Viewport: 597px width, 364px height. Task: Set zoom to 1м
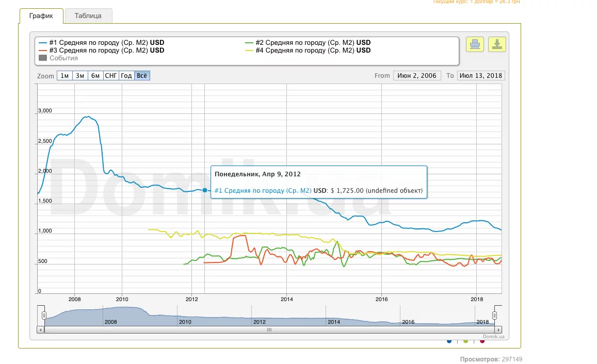pos(64,76)
